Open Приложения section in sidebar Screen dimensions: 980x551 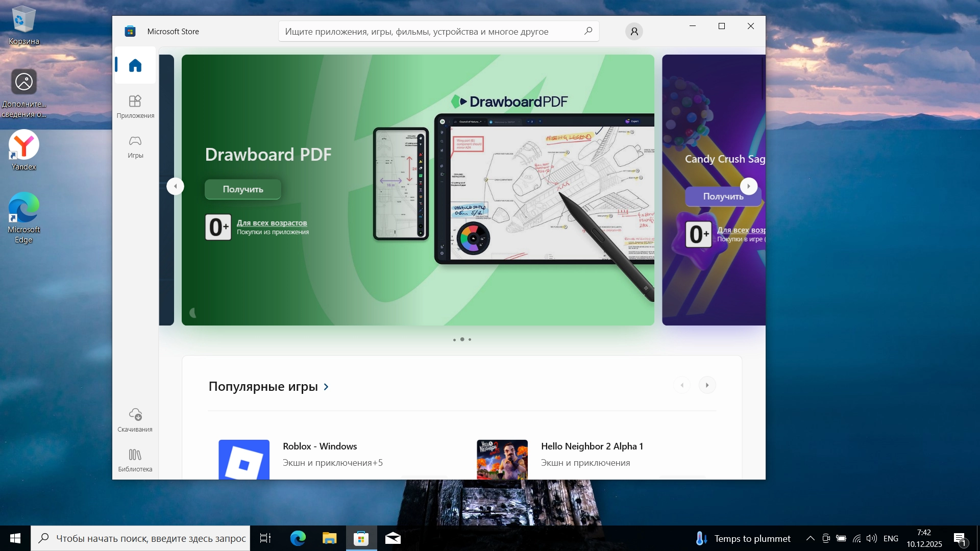pos(135,106)
